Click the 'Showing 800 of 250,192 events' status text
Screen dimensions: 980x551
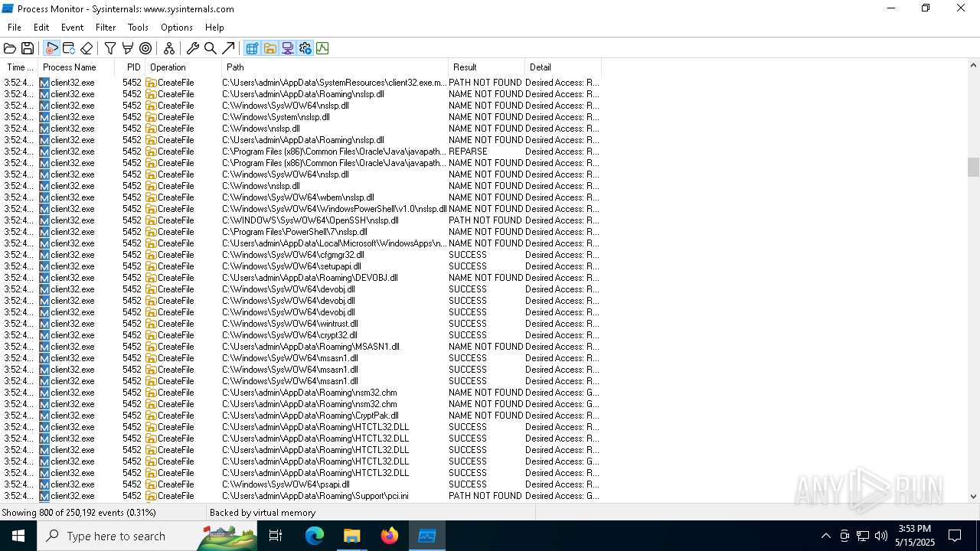[x=79, y=513]
